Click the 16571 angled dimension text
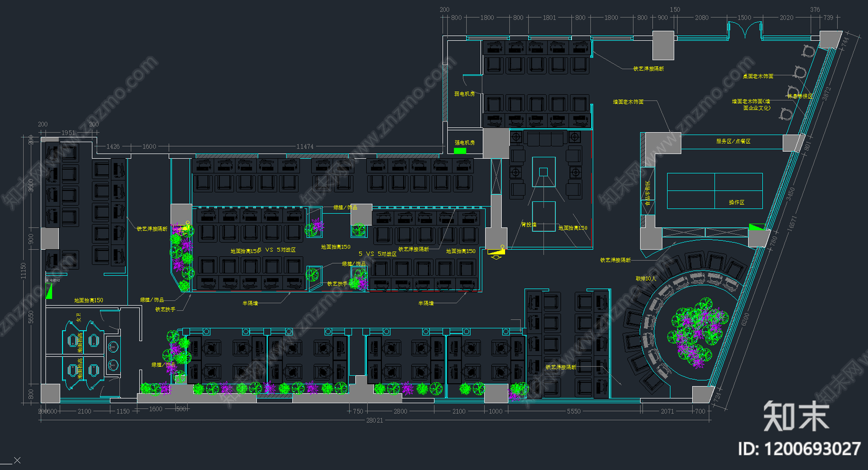This screenshot has height=470, width=868. 792,223
